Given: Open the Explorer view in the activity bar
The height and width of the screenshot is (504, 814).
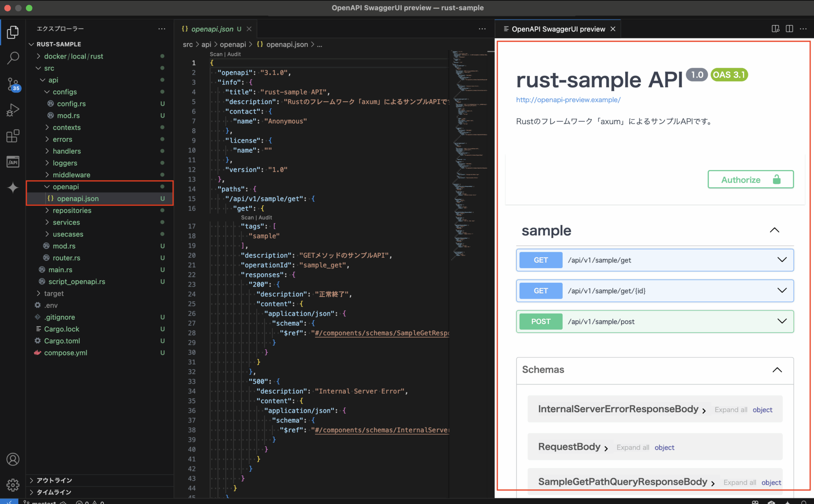Looking at the screenshot, I should pos(13,33).
